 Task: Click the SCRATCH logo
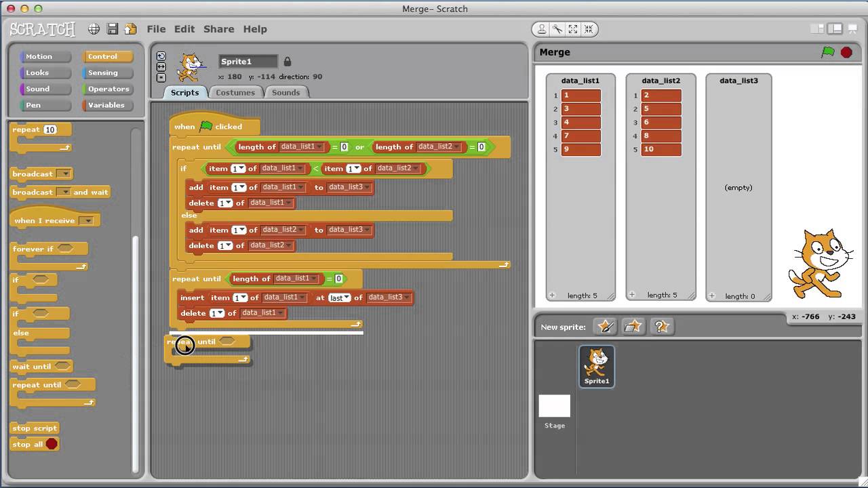[42, 29]
